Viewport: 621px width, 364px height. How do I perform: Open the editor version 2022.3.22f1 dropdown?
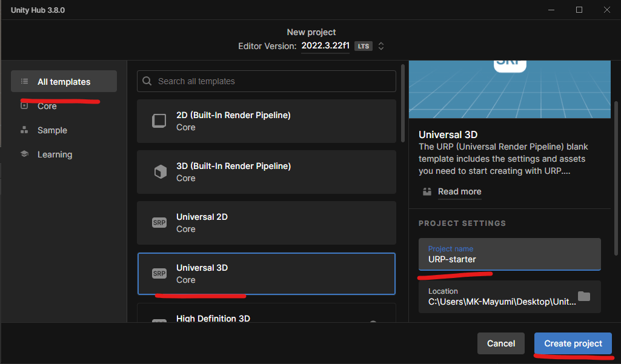coord(325,46)
